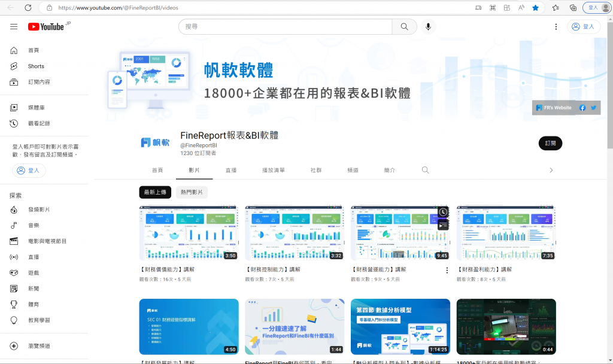
Task: Click browser profile 登入 button in toolbar
Action: (597, 7)
